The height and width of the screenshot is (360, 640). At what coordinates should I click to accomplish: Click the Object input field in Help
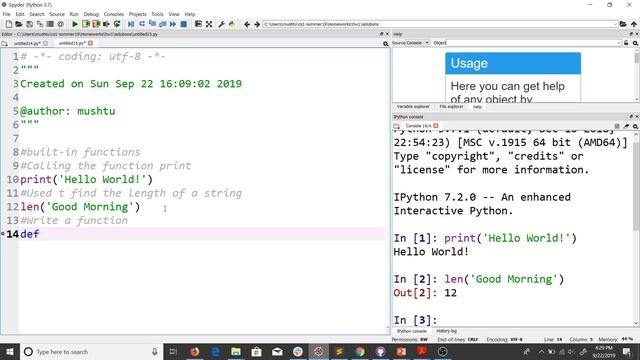pyautogui.click(x=533, y=43)
